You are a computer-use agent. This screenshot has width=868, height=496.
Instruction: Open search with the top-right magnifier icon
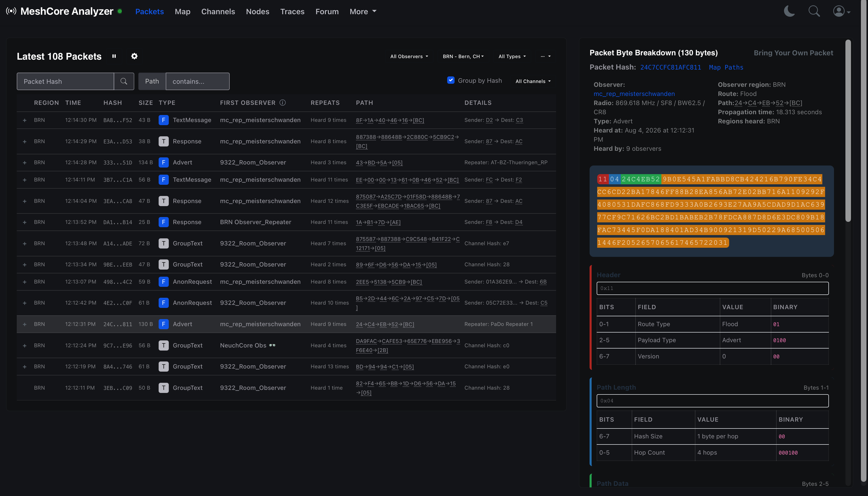pos(814,11)
